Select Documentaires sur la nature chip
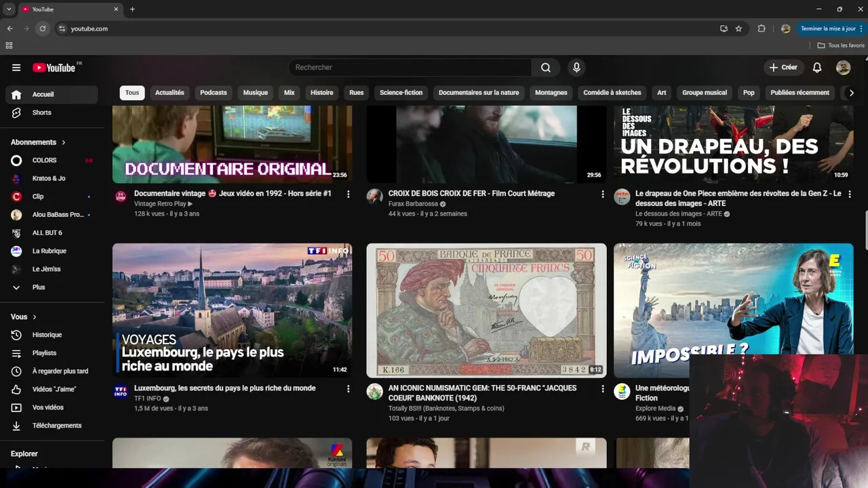 pos(479,93)
